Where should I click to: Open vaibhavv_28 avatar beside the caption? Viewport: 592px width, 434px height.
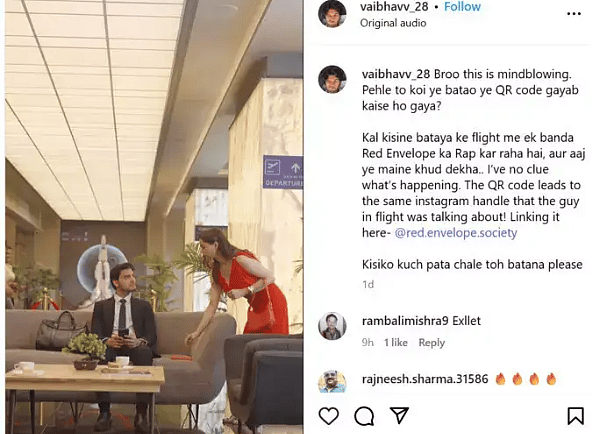(x=332, y=79)
